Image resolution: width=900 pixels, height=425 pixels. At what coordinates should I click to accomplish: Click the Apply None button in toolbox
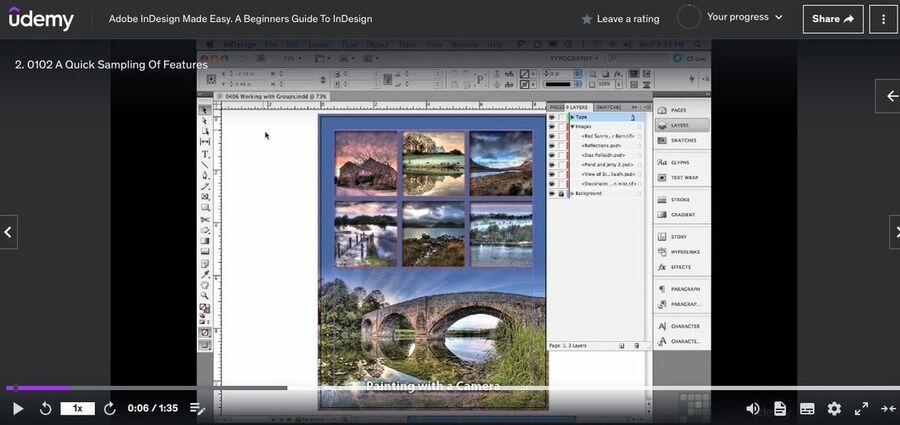point(205,332)
